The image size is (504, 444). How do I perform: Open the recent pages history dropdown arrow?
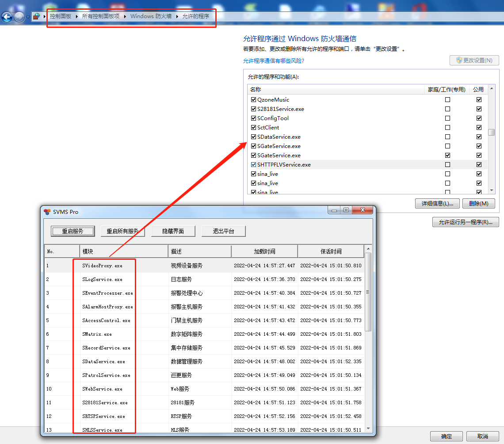click(x=28, y=17)
